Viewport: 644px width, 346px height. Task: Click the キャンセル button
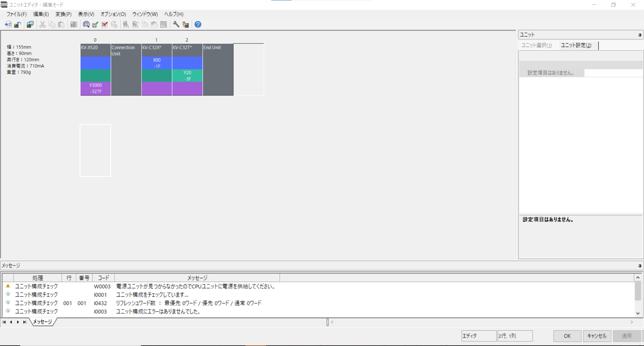tap(596, 336)
